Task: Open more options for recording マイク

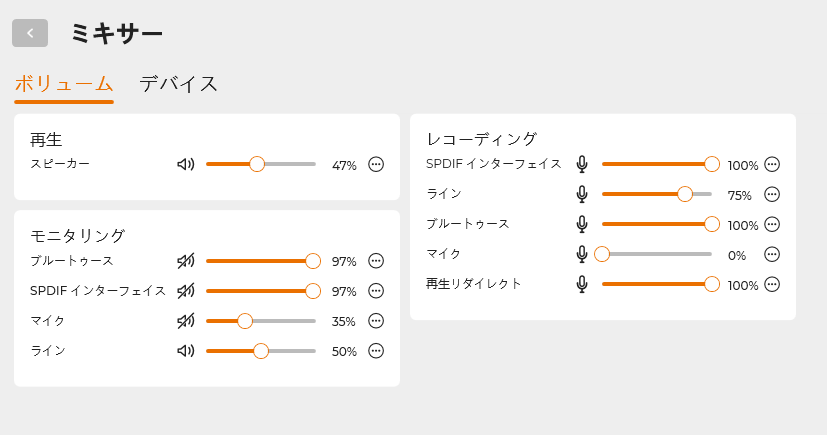Action: point(772,255)
